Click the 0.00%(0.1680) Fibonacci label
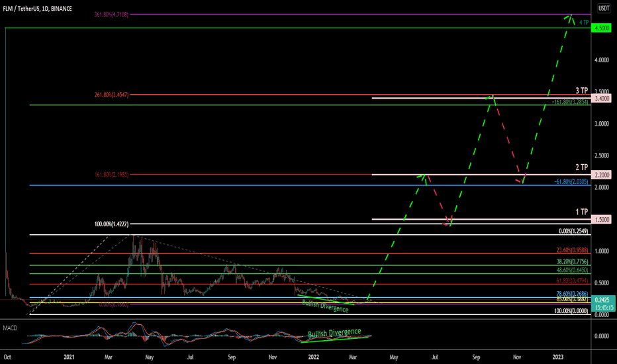The width and height of the screenshot is (617, 364). (x=113, y=304)
